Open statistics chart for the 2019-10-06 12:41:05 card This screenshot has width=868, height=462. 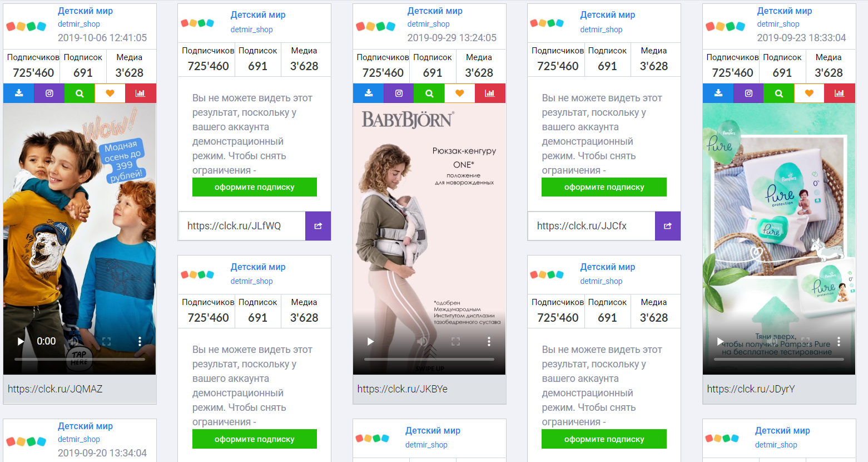pyautogui.click(x=141, y=94)
